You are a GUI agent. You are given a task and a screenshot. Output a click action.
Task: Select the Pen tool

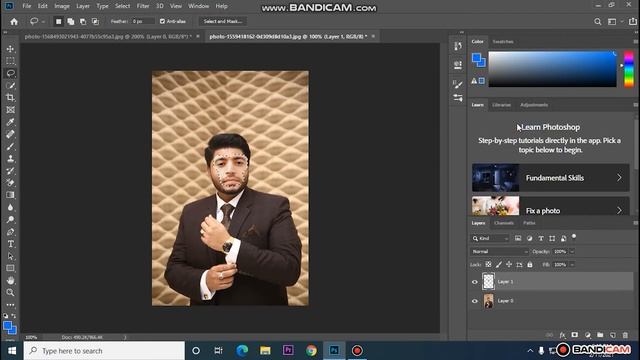point(11,232)
